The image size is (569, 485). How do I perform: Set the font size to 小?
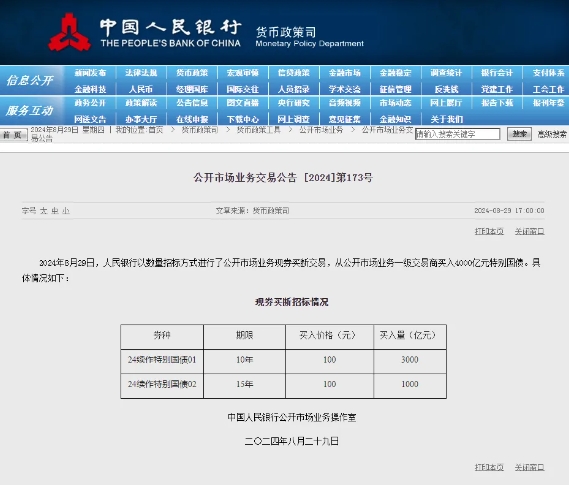click(x=66, y=211)
